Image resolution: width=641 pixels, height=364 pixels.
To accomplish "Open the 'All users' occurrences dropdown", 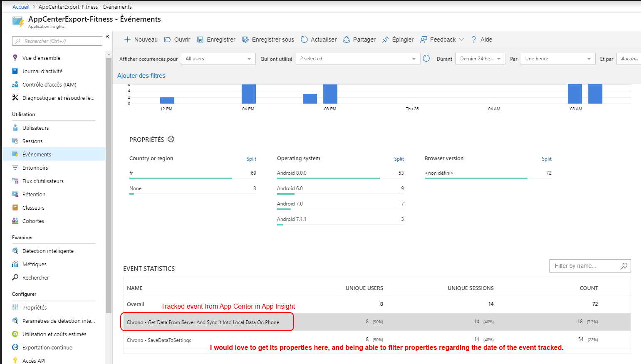I will (218, 59).
